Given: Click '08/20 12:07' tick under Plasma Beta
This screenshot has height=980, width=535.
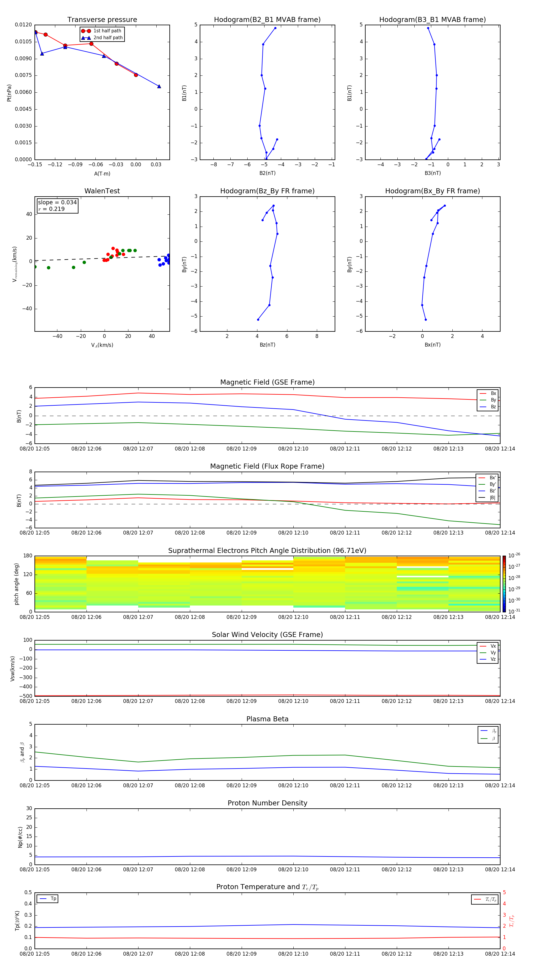Looking at the screenshot, I should (x=138, y=785).
